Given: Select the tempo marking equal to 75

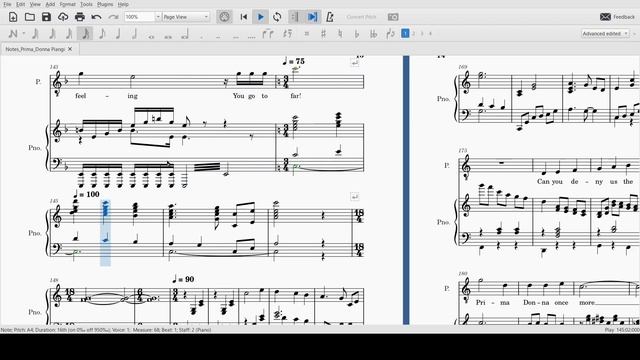Looking at the screenshot, I should point(294,61).
